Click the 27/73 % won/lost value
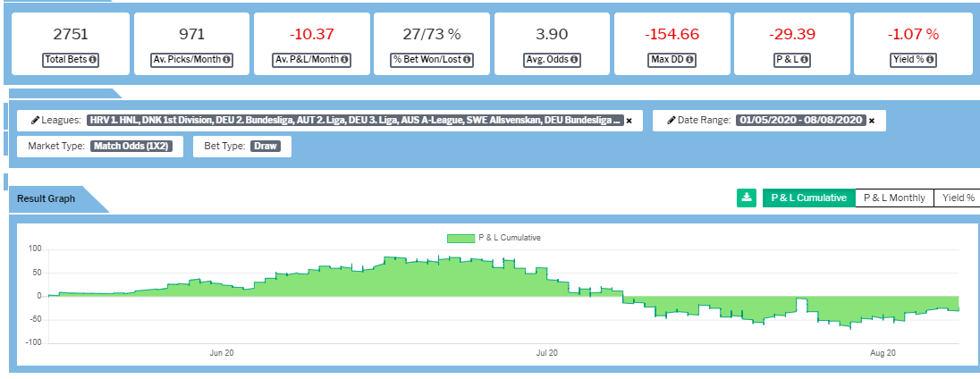Image resolution: width=980 pixels, height=379 pixels. pyautogui.click(x=433, y=34)
